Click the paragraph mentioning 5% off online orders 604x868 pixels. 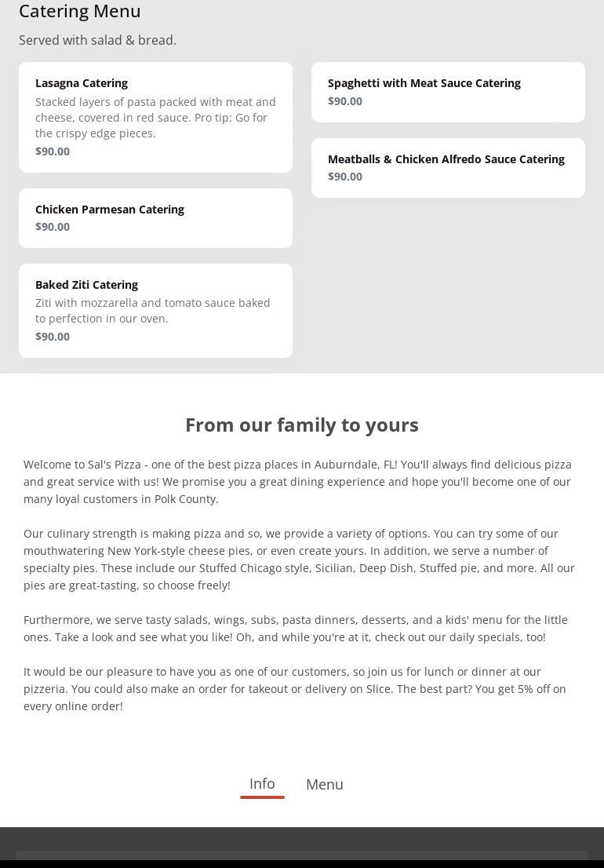tap(295, 688)
